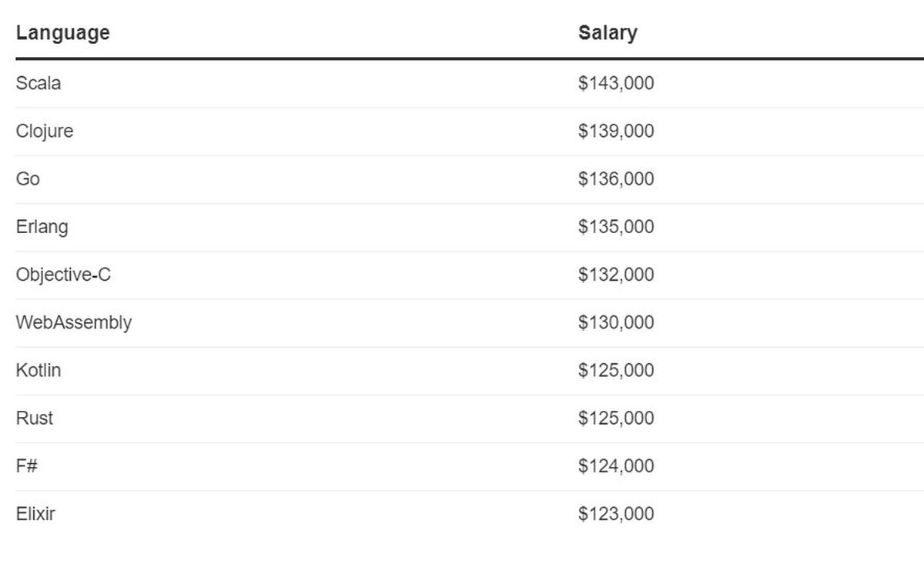The image size is (924, 567).
Task: Select the Kotlin language cell
Action: click(38, 370)
